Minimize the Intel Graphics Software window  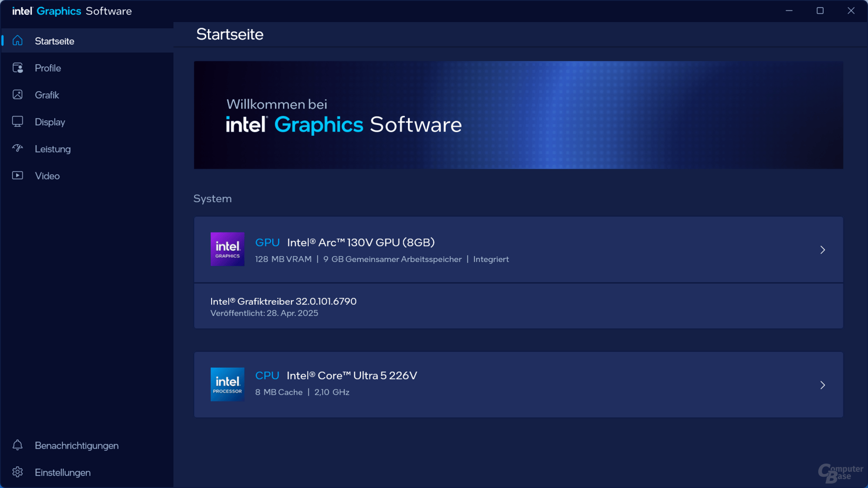click(x=789, y=10)
